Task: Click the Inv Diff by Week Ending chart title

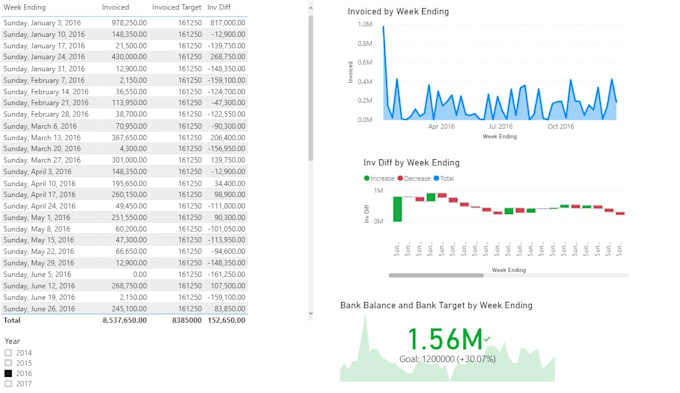Action: click(411, 163)
